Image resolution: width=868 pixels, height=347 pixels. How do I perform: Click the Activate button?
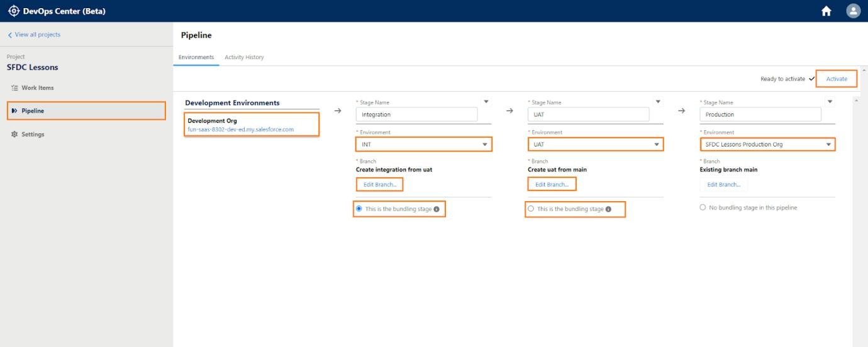click(837, 79)
